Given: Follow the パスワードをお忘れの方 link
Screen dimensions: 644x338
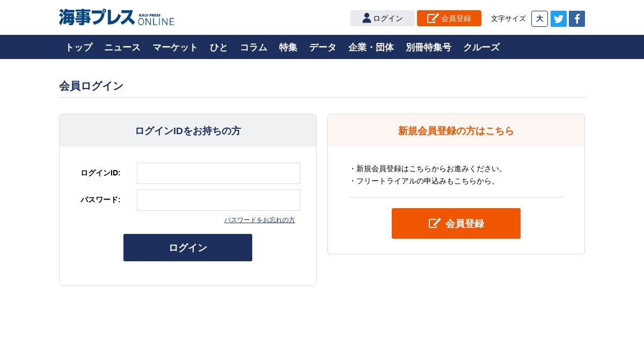Looking at the screenshot, I should [x=260, y=220].
